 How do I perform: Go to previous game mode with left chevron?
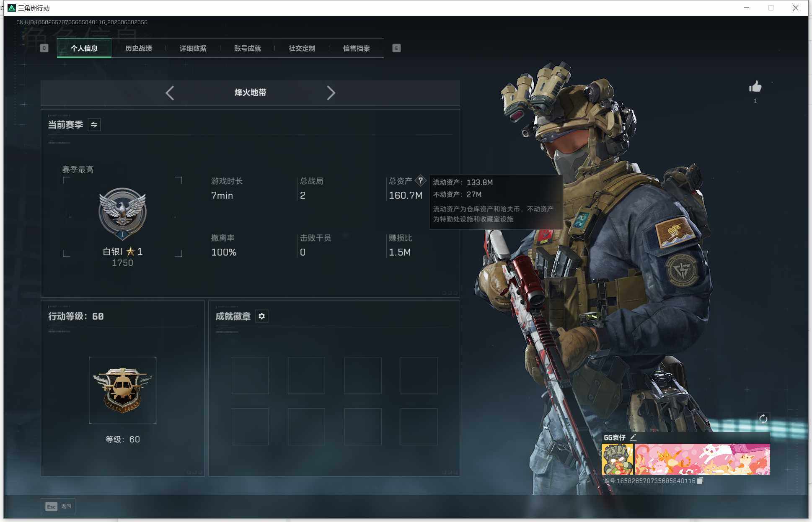pyautogui.click(x=170, y=93)
